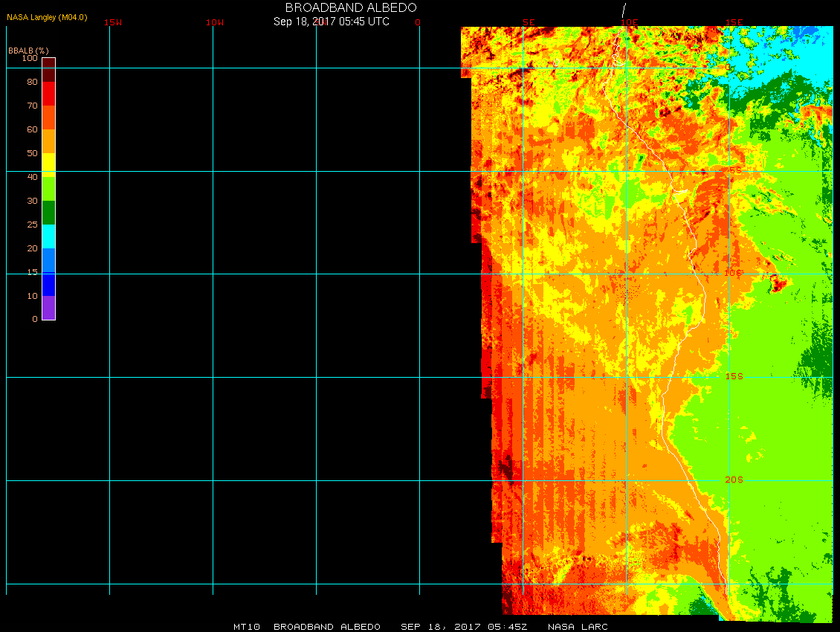840x632 pixels.
Task: Select the dark green 25–30% legend swatch
Action: tap(48, 213)
